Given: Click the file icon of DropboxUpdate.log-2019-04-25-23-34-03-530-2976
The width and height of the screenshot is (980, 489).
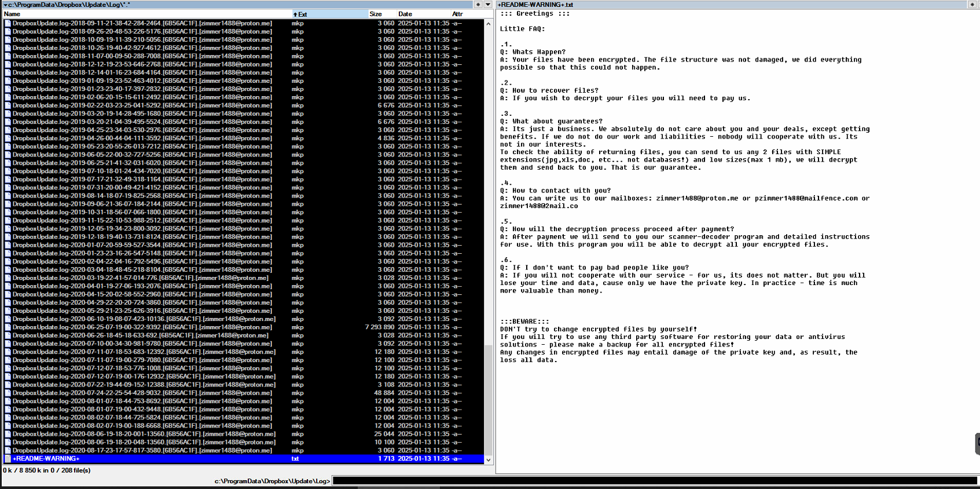Looking at the screenshot, I should click(x=8, y=130).
